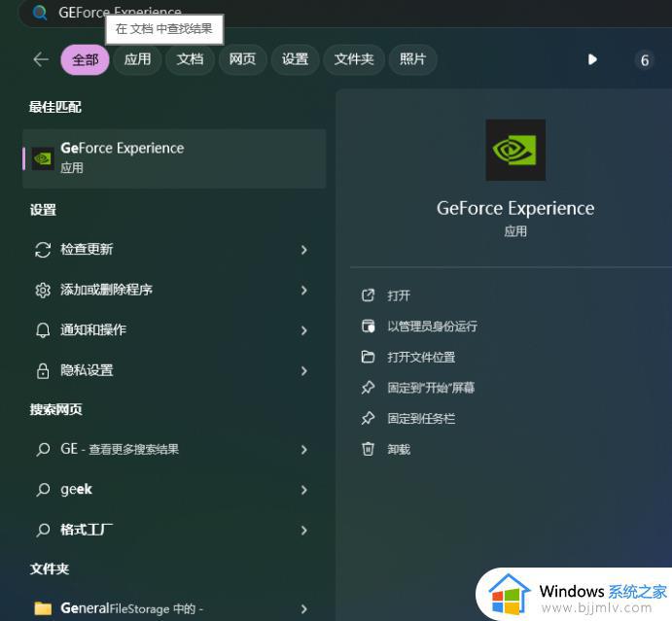Choose 卸载 to uninstall GeForce Experience
This screenshot has height=621, width=672.
tap(399, 450)
